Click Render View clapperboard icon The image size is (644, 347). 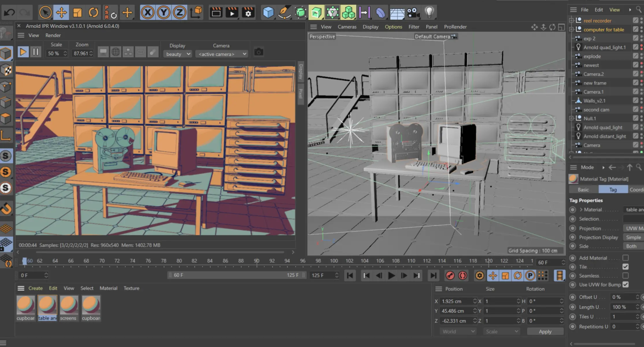216,12
